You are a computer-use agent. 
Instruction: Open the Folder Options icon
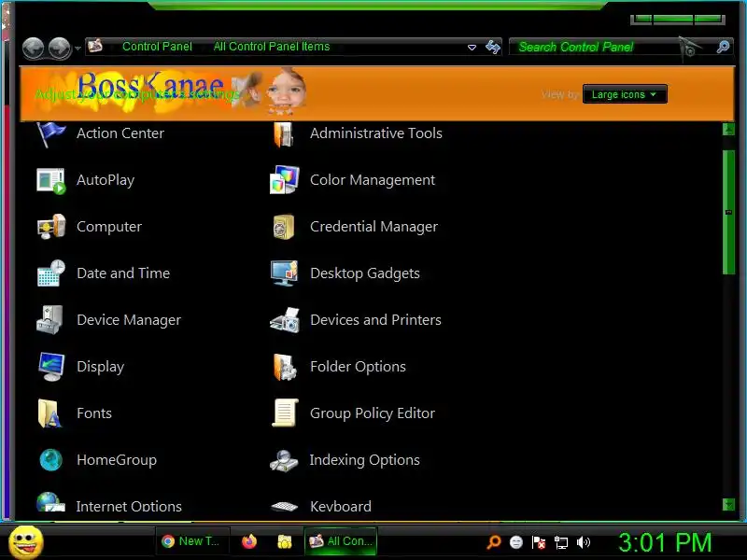(285, 367)
